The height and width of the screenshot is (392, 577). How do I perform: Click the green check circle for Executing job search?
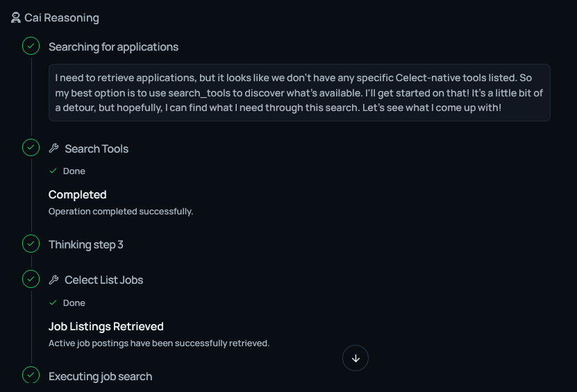[31, 375]
